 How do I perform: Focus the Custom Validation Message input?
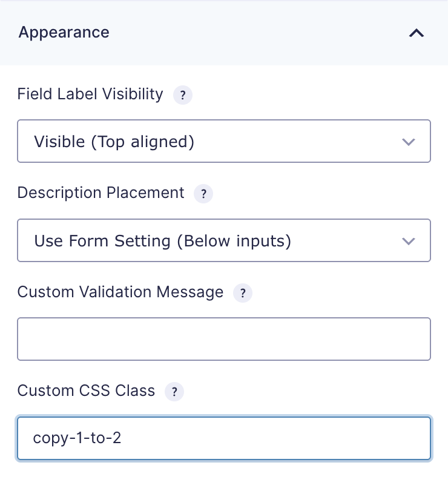point(224,339)
